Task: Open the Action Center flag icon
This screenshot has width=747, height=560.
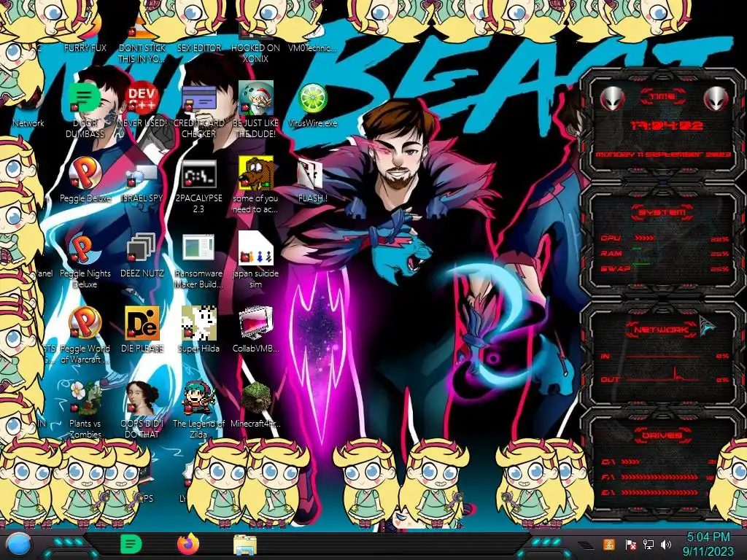Action: click(x=631, y=545)
